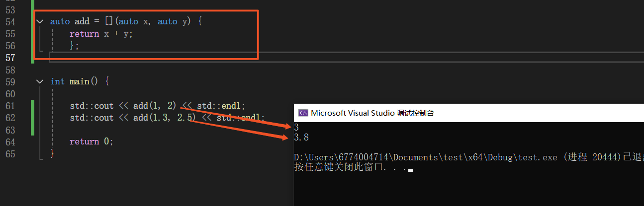Click the '};' on line 56

[75, 46]
